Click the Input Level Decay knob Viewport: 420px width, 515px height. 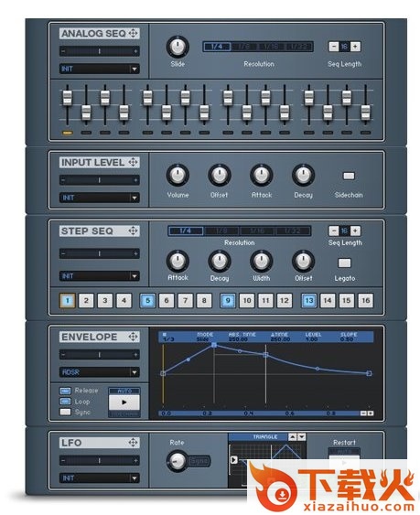tap(303, 175)
